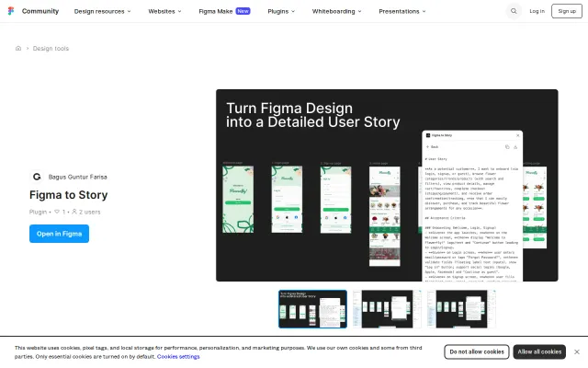
Task: Open the search magnifier icon
Action: pos(514,11)
